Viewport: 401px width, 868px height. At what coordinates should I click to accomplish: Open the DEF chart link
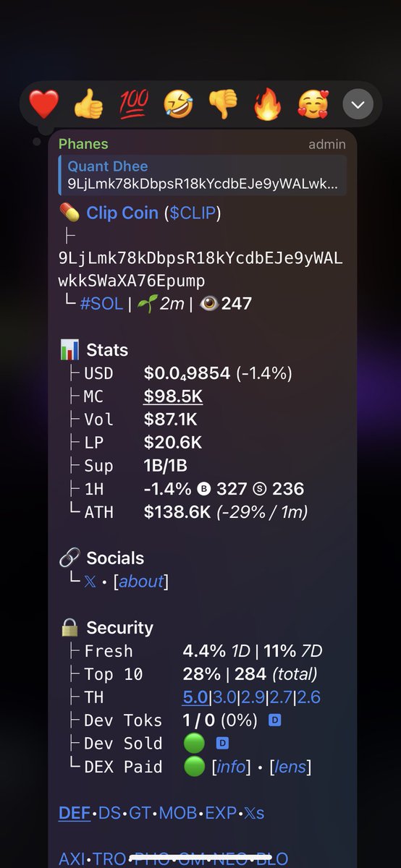click(75, 813)
